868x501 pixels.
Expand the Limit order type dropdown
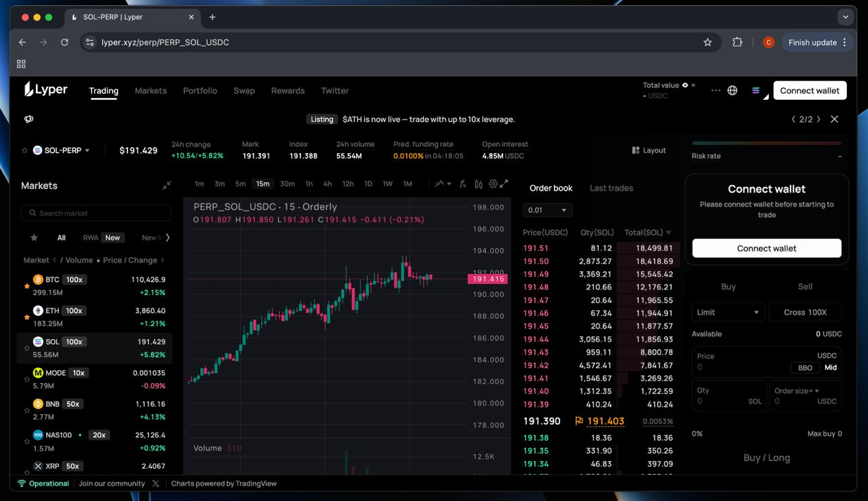[x=728, y=313]
